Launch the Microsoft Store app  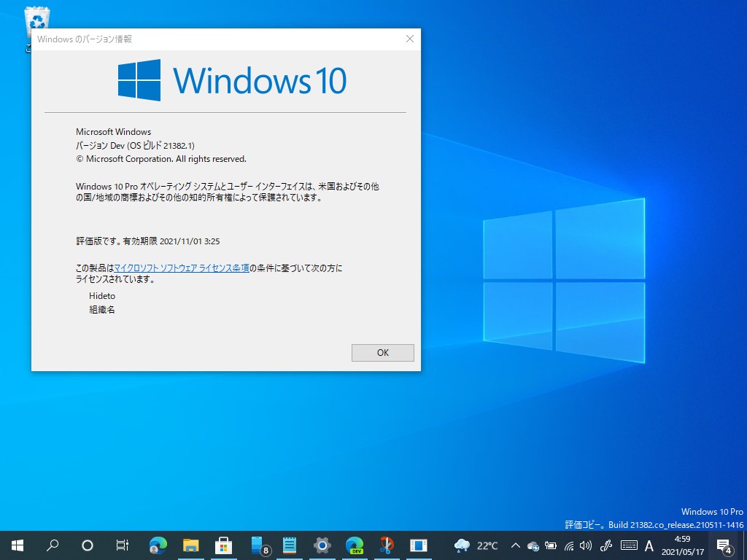[224, 545]
